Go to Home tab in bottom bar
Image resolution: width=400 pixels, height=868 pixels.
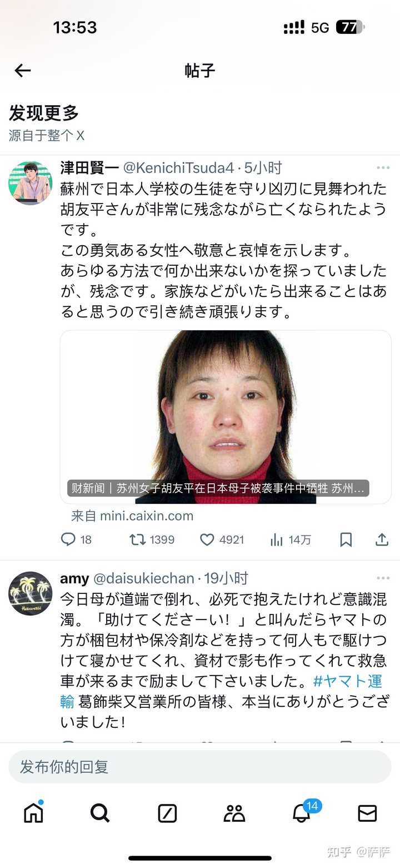point(34,813)
